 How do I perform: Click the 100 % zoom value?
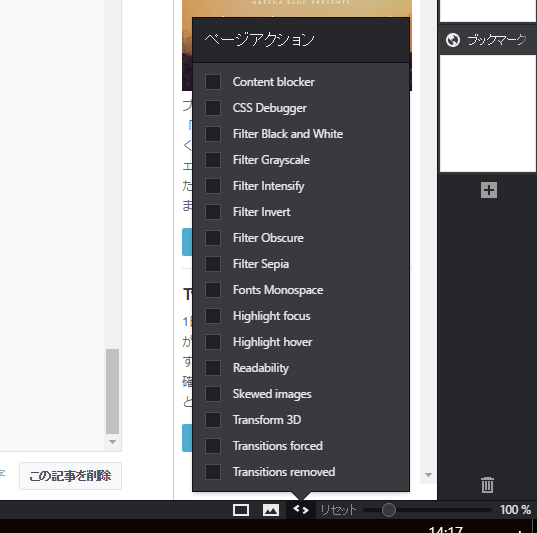515,510
